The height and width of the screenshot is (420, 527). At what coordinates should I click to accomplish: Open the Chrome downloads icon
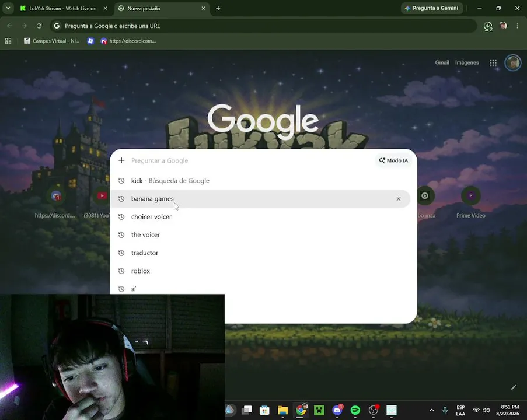(x=488, y=26)
